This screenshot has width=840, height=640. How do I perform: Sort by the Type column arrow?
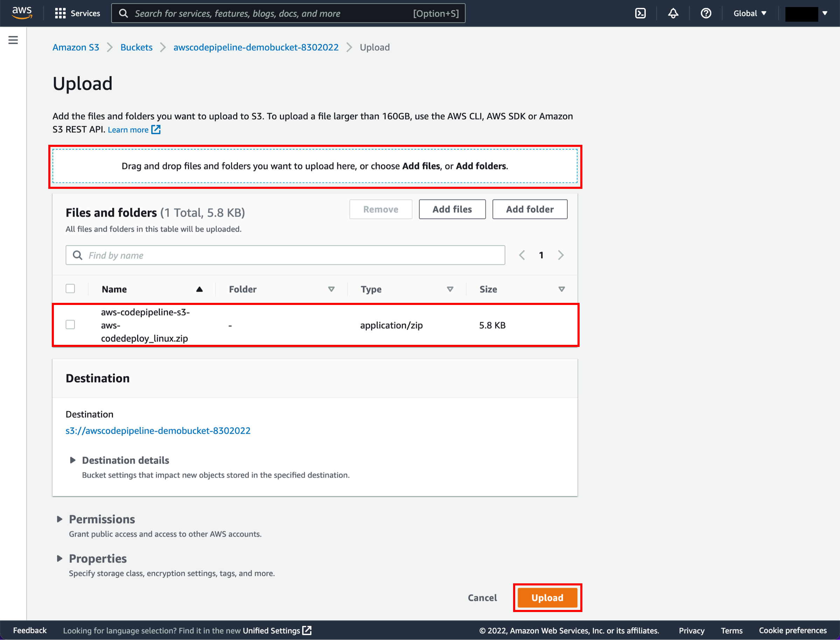[x=450, y=290]
